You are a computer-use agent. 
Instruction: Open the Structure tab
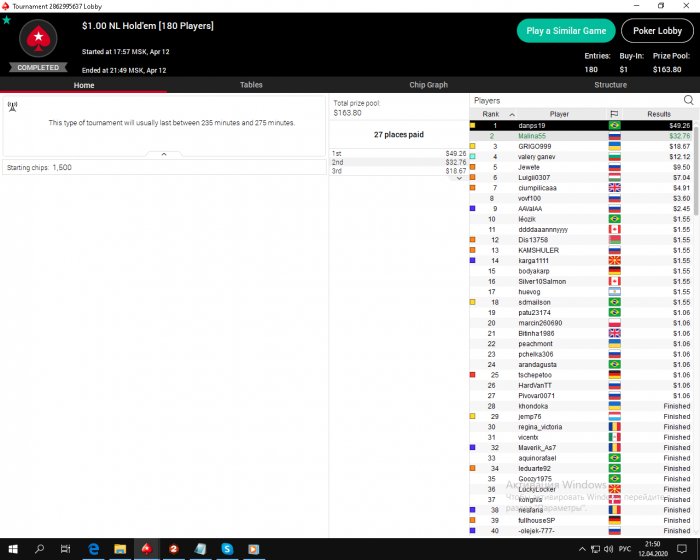pos(610,85)
